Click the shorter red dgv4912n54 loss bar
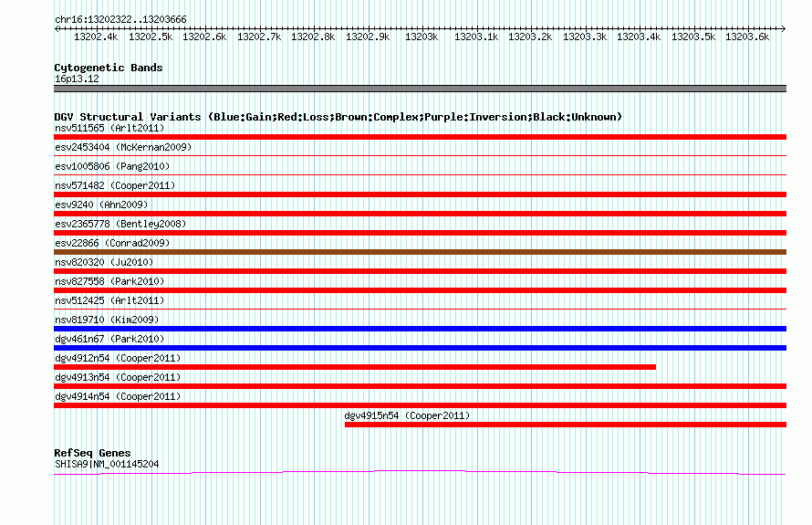The image size is (812, 525). coord(355,367)
